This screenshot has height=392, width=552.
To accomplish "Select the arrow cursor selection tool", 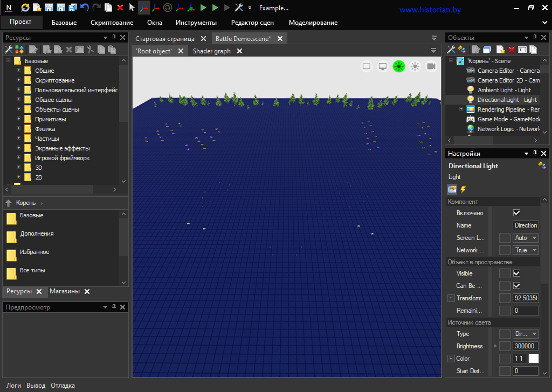I will 132,8.
